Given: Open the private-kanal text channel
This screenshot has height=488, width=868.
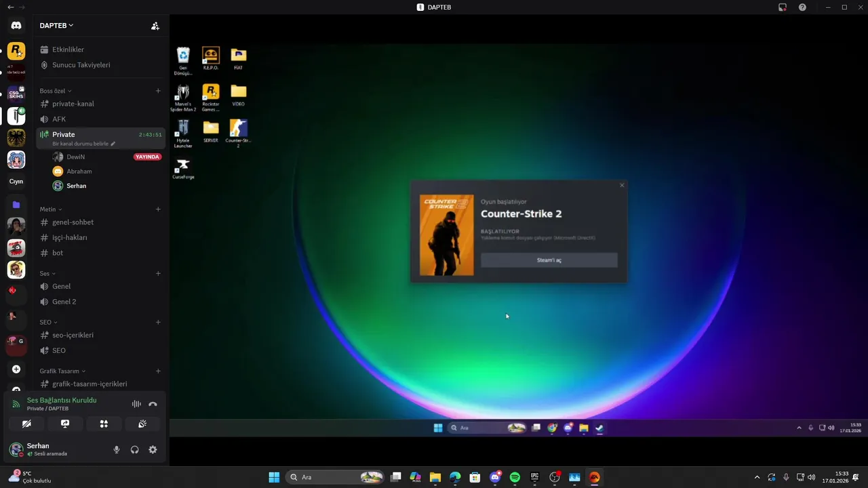Looking at the screenshot, I should point(100,104).
